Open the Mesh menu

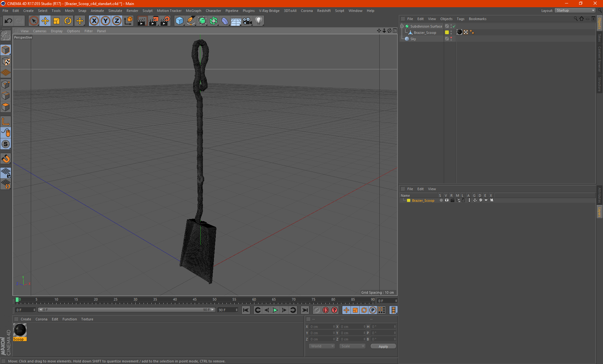coord(69,11)
